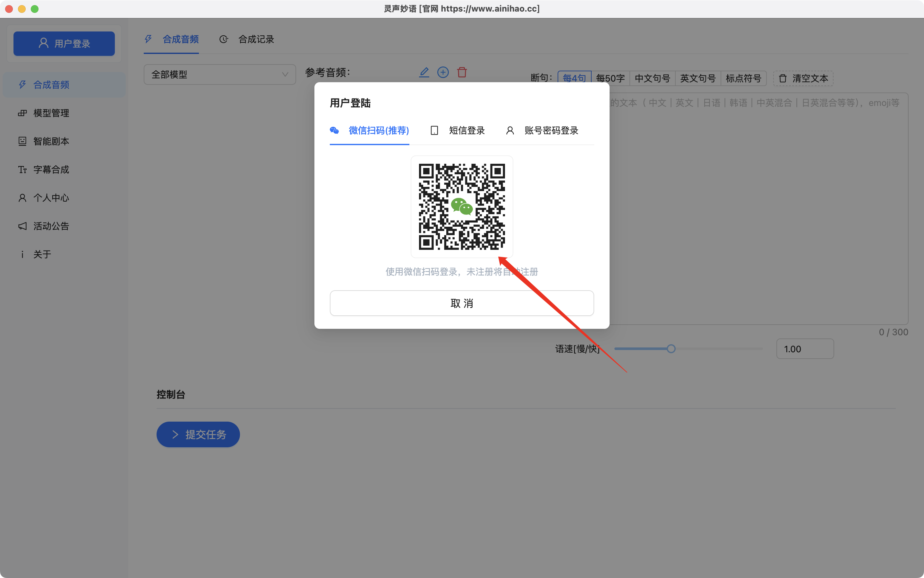
Task: Select the 账号密码登录 tab
Action: (x=542, y=131)
